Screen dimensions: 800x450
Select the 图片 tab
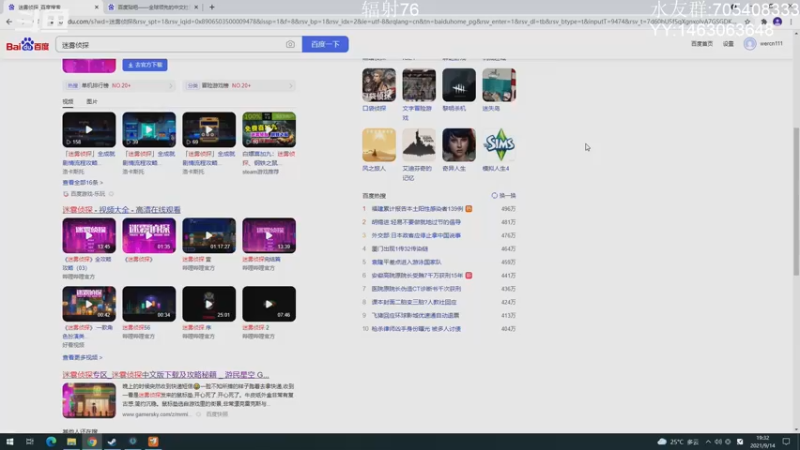tap(92, 102)
